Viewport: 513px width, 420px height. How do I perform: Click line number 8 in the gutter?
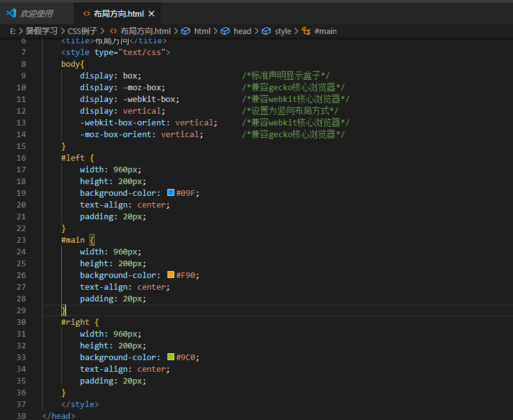pos(23,64)
